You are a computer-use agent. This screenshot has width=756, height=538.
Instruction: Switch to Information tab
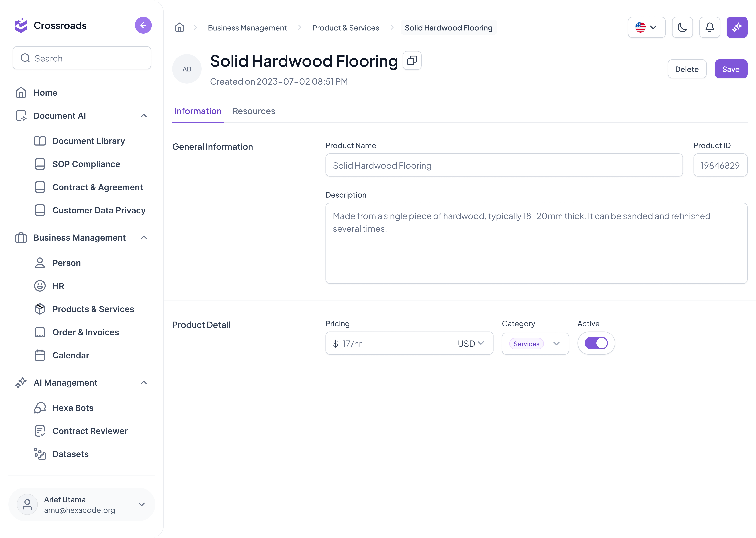[198, 111]
